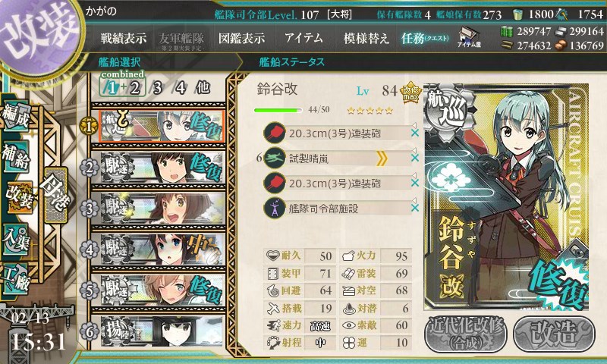Open 図鑑表示 encyclopedia menu
The image size is (607, 364).
click(241, 38)
